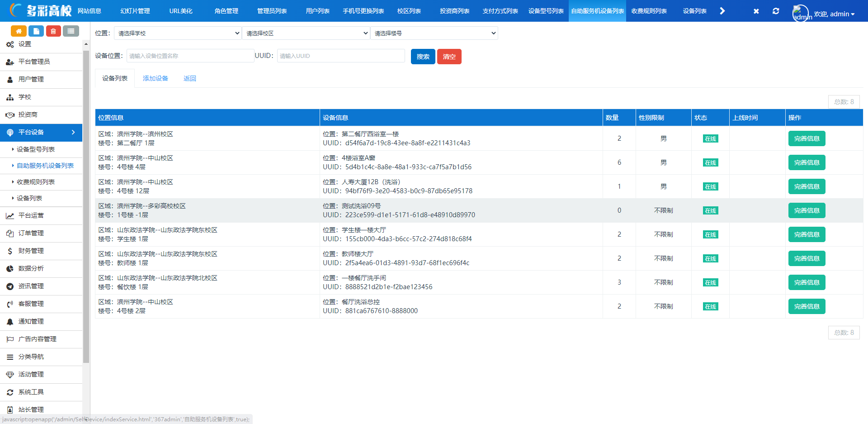Open 活动管理 diamond icon item
The height and width of the screenshot is (424, 868).
pyautogui.click(x=10, y=375)
